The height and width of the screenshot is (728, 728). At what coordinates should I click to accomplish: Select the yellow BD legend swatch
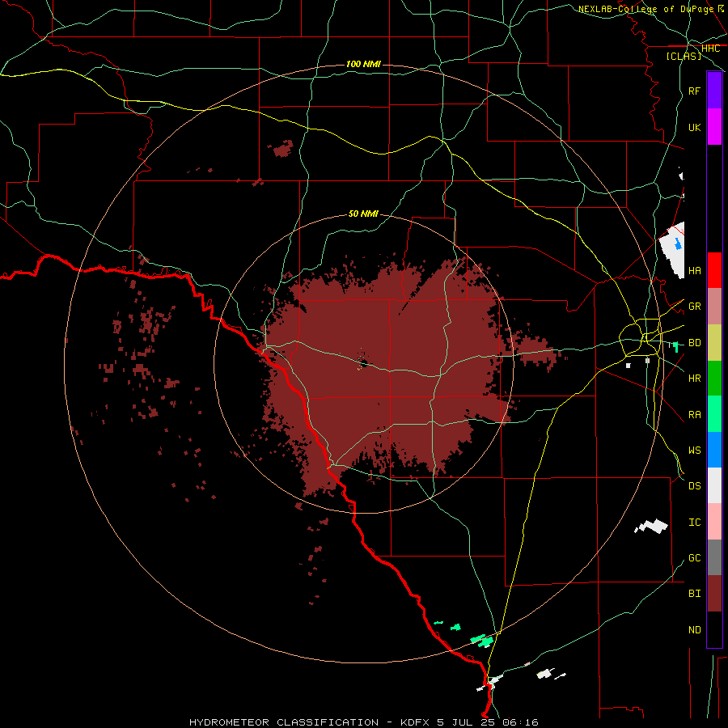714,343
